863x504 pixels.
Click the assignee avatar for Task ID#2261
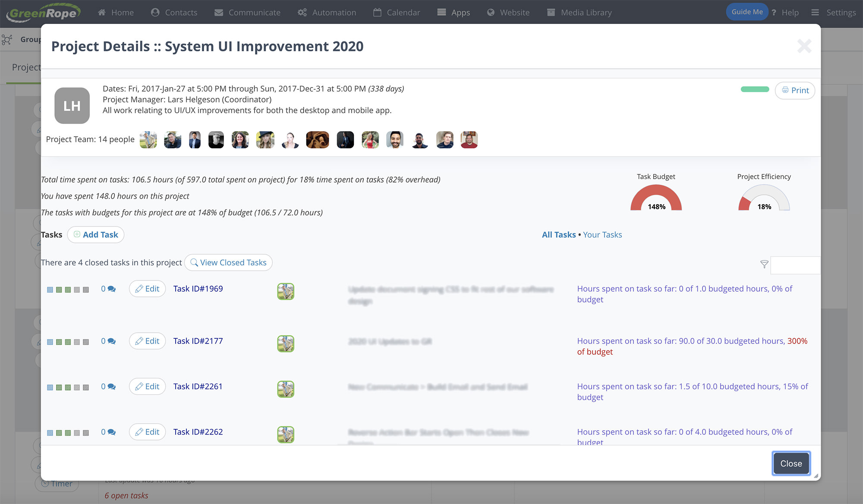tap(286, 389)
